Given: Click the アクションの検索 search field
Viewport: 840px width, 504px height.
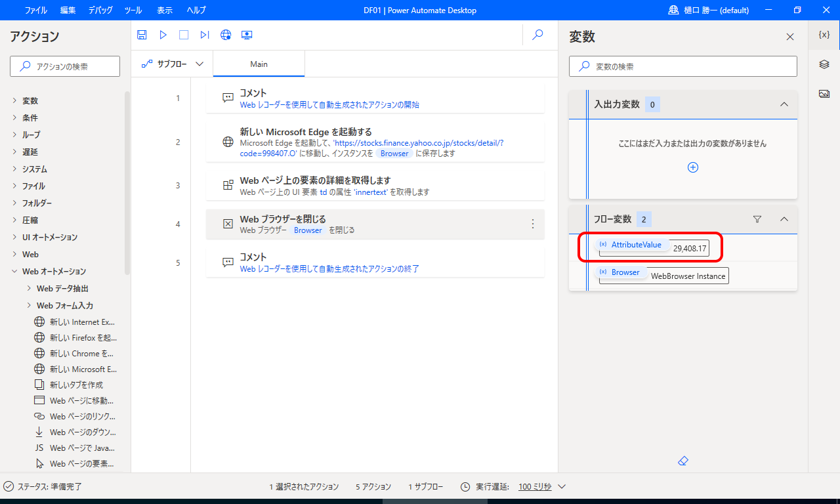Looking at the screenshot, I should click(x=65, y=66).
